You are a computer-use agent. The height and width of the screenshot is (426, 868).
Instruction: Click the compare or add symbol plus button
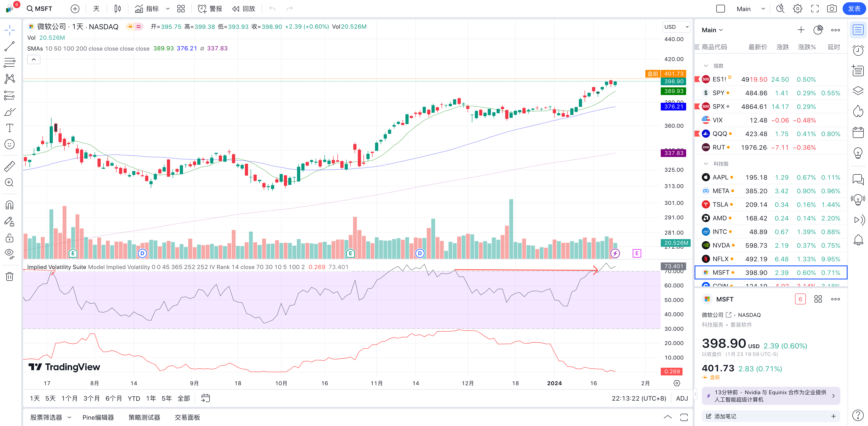coord(75,9)
